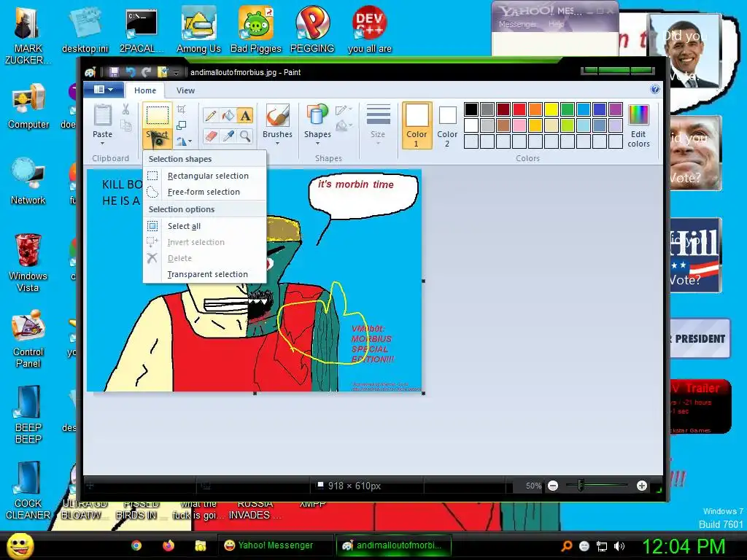Click the it's morbin time speech bubble

click(363, 197)
